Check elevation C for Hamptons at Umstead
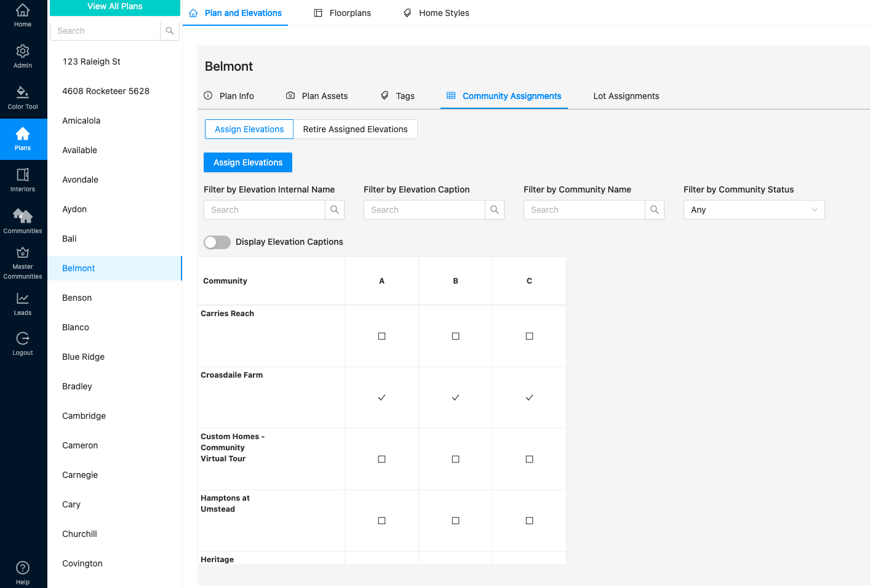Screen dimensions: 870x588 529,521
